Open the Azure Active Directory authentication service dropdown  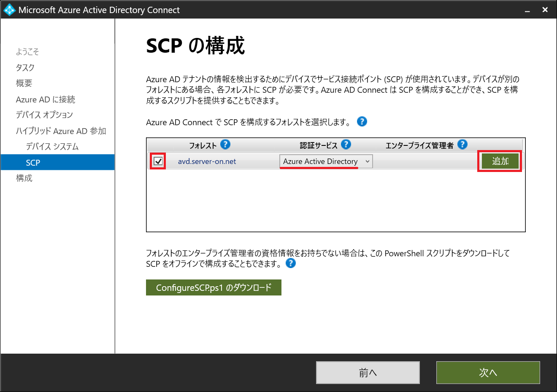point(326,161)
